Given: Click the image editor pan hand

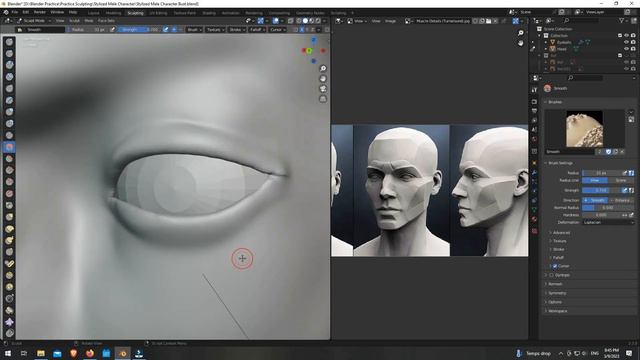Looking at the screenshot, I should point(520,43).
